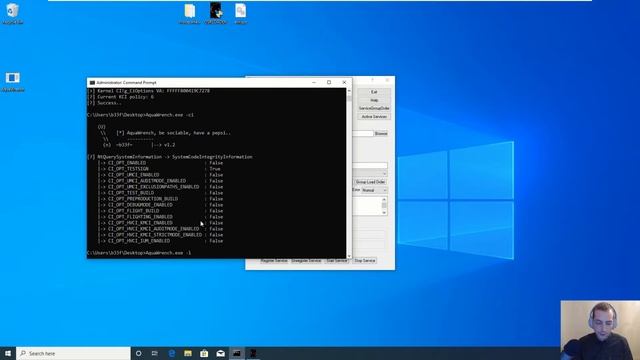The image size is (640, 360).
Task: Click the Unregister Service button
Action: click(x=306, y=260)
